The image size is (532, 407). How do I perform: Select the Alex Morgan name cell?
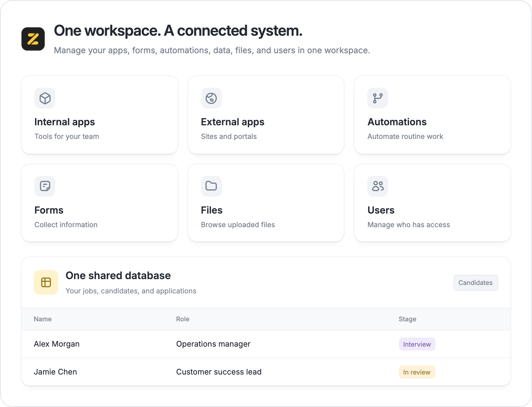pyautogui.click(x=57, y=344)
